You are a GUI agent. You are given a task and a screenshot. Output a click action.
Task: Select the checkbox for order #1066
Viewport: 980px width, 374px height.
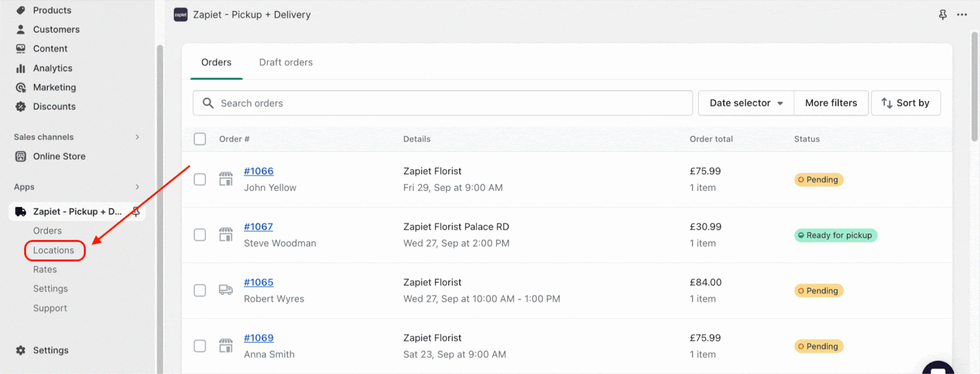click(200, 180)
